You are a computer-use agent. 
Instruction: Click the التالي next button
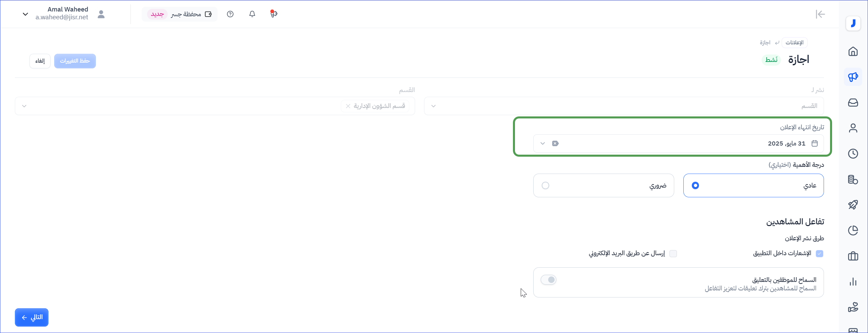point(32,317)
